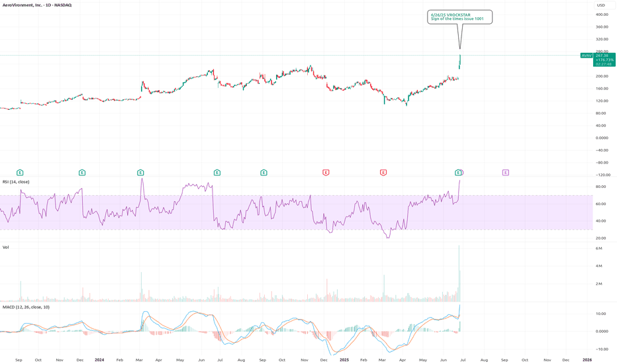Click the 2025 label on time axis
617x364 pixels.
(344, 359)
